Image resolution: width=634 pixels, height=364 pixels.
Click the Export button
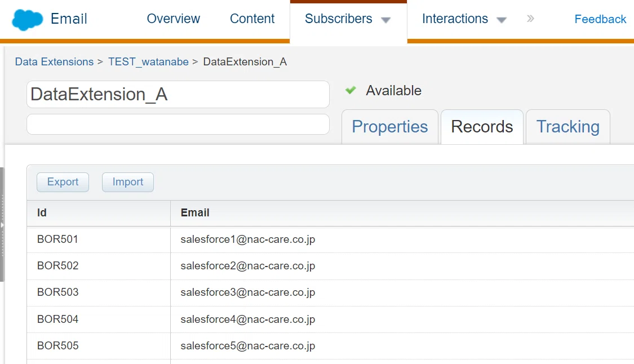63,182
